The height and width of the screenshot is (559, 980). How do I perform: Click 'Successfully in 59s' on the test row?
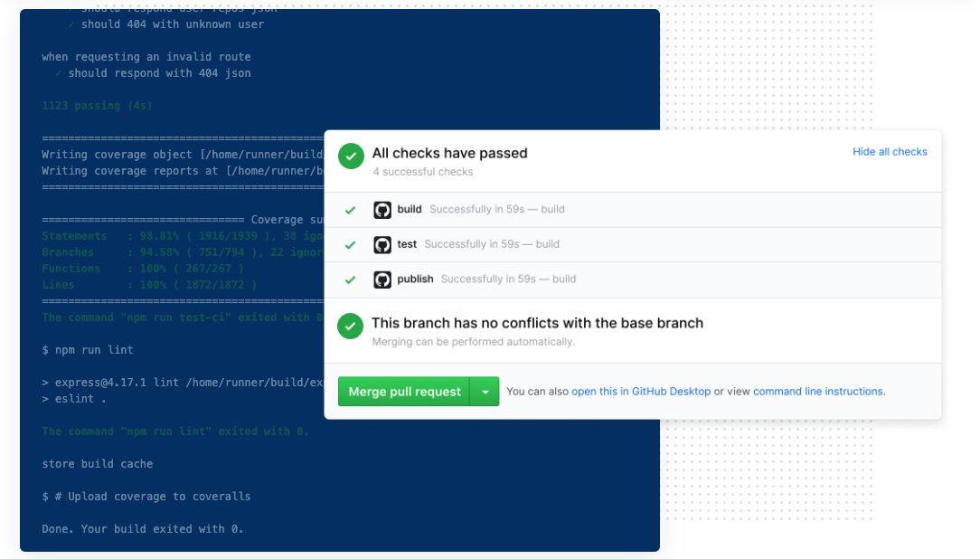pyautogui.click(x=472, y=244)
